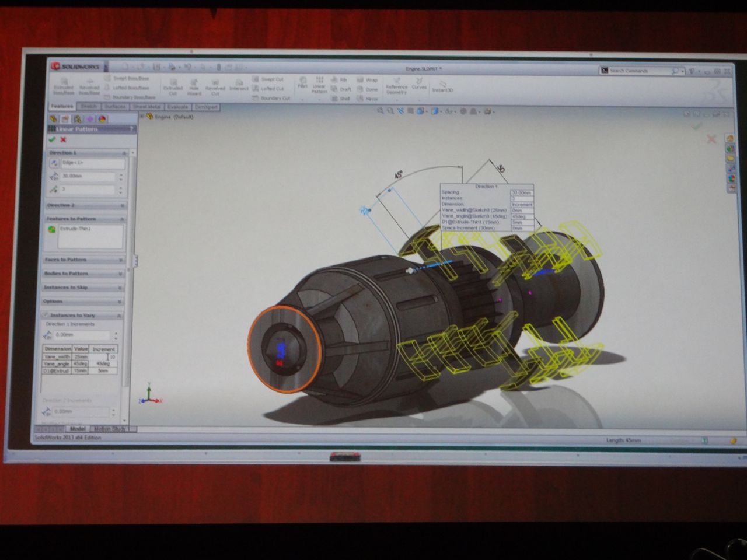Screen dimensions: 747x560
Task: Click the Extruded Cut tool
Action: coord(173,87)
